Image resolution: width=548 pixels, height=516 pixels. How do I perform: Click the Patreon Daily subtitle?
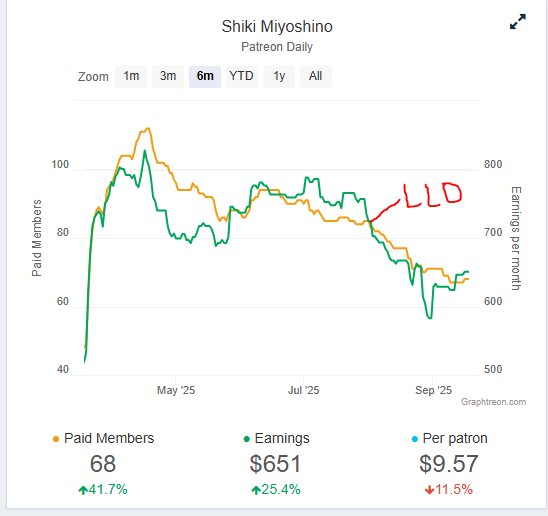click(x=277, y=47)
